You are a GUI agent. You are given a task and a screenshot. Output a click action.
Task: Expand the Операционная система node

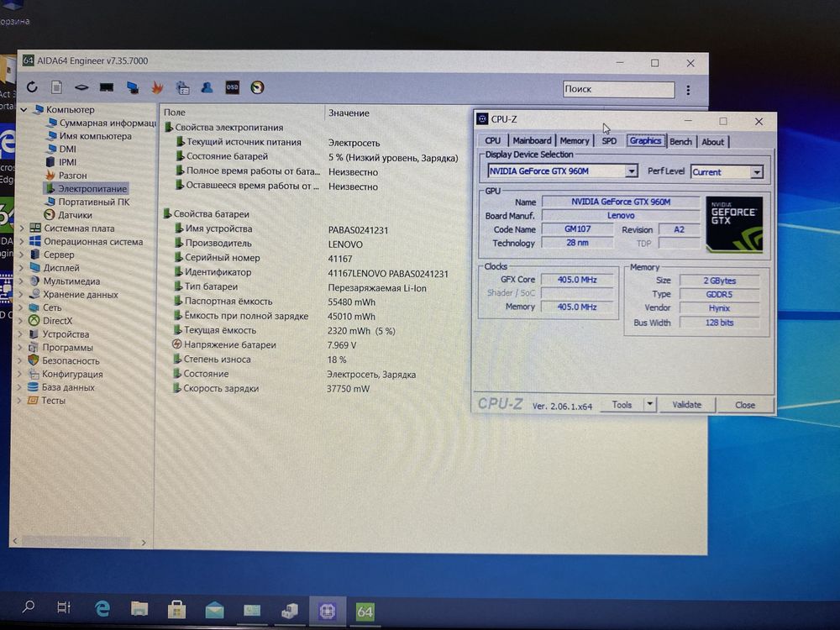(22, 242)
